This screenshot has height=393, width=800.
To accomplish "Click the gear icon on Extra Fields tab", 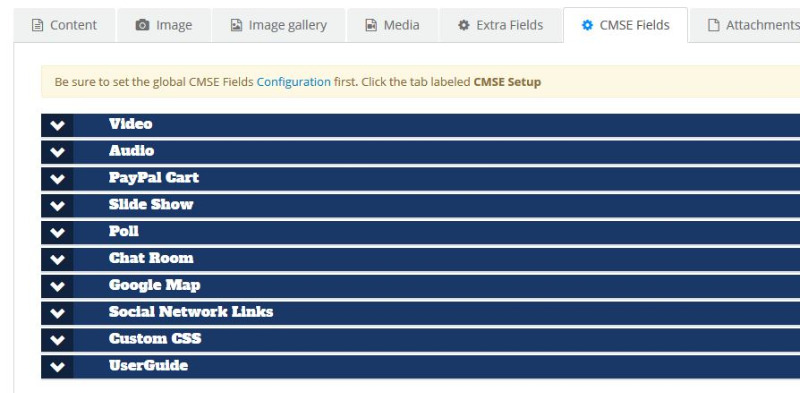I will tap(463, 25).
